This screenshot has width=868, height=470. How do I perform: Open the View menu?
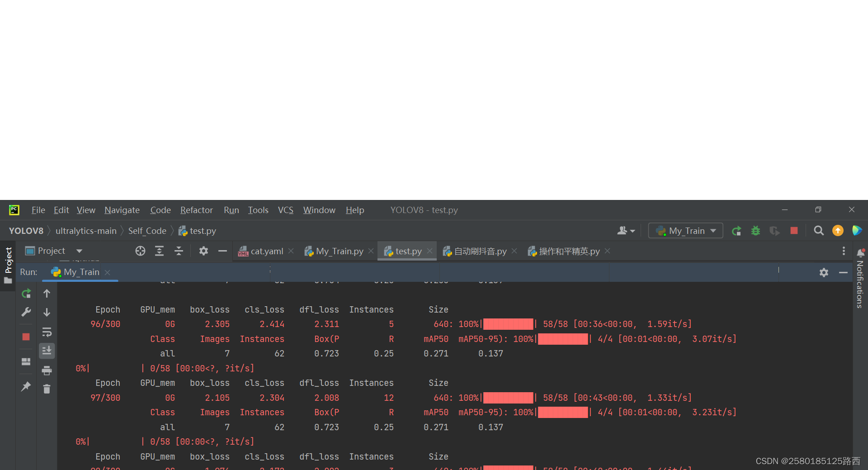86,210
